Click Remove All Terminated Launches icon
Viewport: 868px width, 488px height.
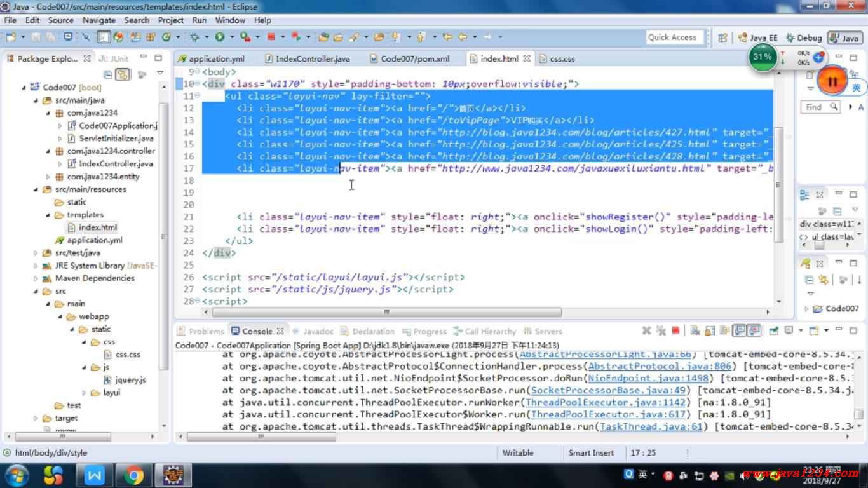tap(661, 330)
